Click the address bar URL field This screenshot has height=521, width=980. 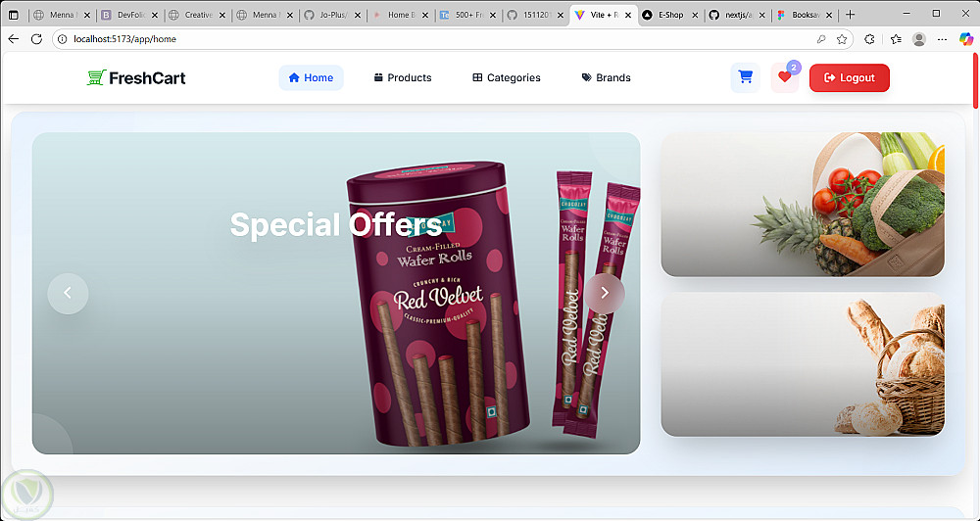click(x=437, y=39)
